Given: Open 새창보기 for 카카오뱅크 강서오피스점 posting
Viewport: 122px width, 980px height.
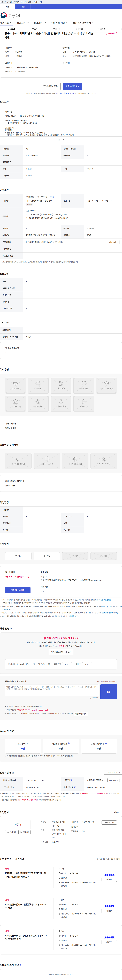Looking at the screenshot, I should 109,880.
